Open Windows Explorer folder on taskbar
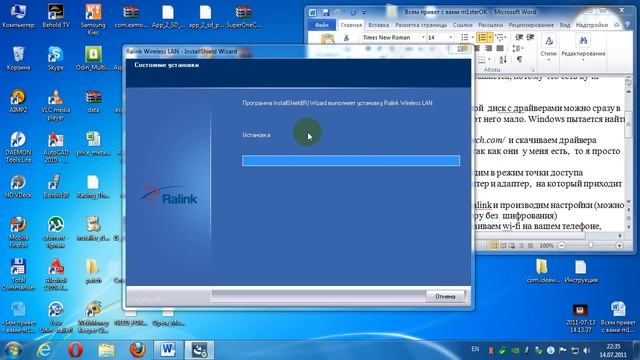This screenshot has height=360, width=640. click(107, 350)
